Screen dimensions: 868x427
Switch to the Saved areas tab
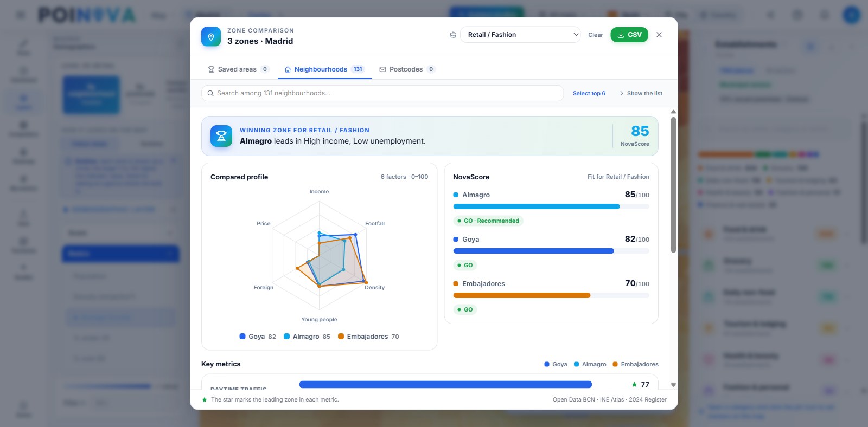pyautogui.click(x=238, y=69)
